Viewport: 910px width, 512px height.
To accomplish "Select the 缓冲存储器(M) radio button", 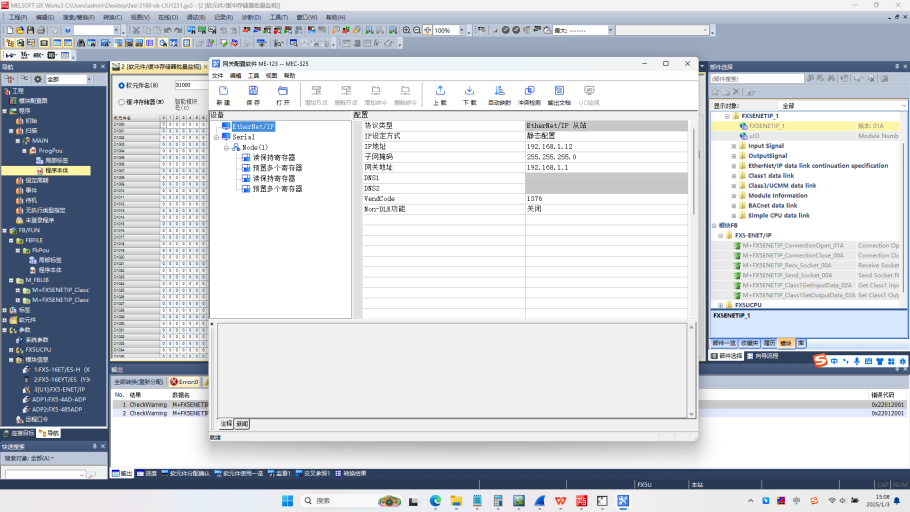I will (122, 102).
